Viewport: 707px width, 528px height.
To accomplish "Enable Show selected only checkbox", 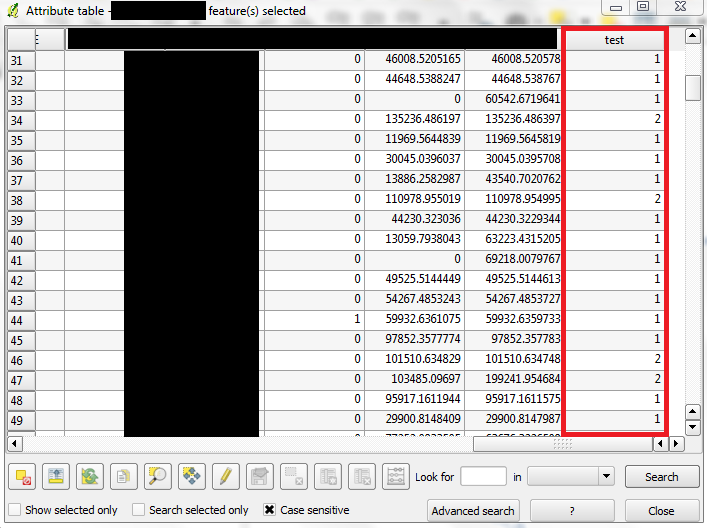I will coord(14,510).
